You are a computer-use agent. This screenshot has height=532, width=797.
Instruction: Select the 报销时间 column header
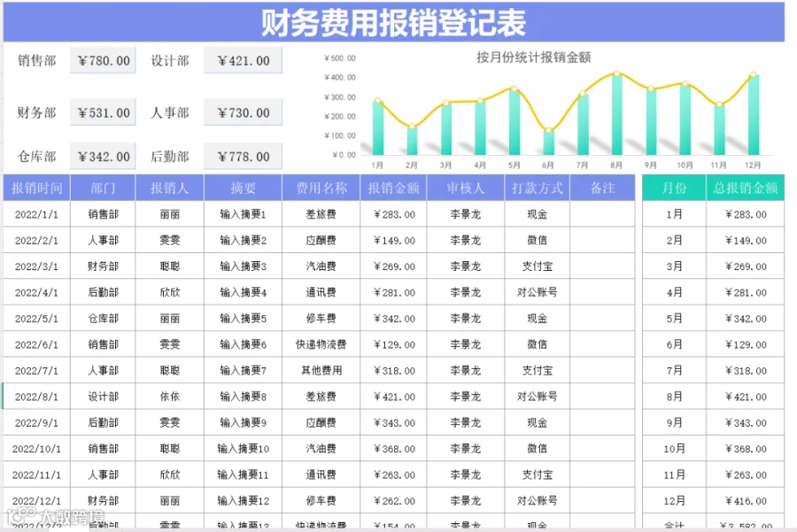coord(36,188)
